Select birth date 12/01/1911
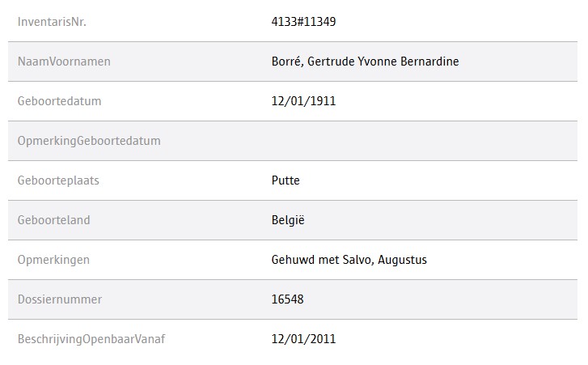The width and height of the screenshot is (588, 365). 303,101
